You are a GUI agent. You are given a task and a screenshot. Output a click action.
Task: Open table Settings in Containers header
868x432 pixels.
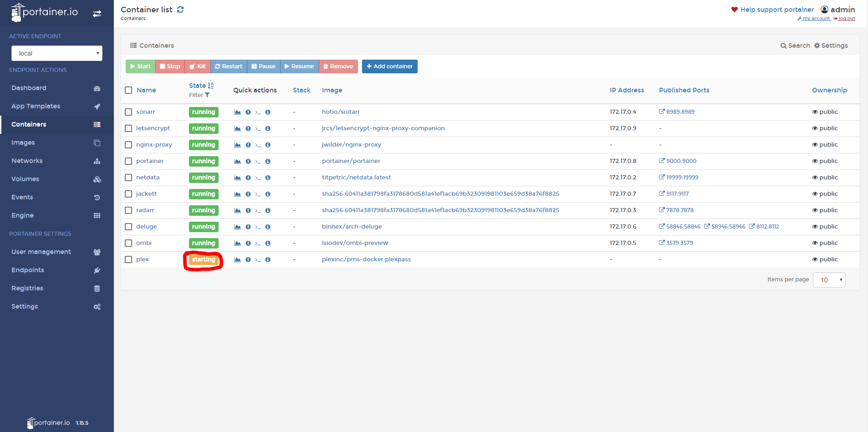pyautogui.click(x=831, y=46)
